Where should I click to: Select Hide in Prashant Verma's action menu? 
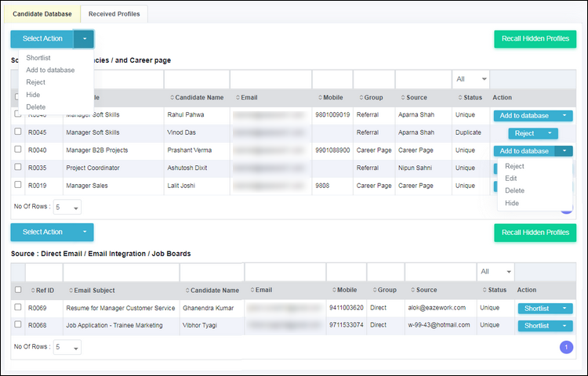pos(512,204)
